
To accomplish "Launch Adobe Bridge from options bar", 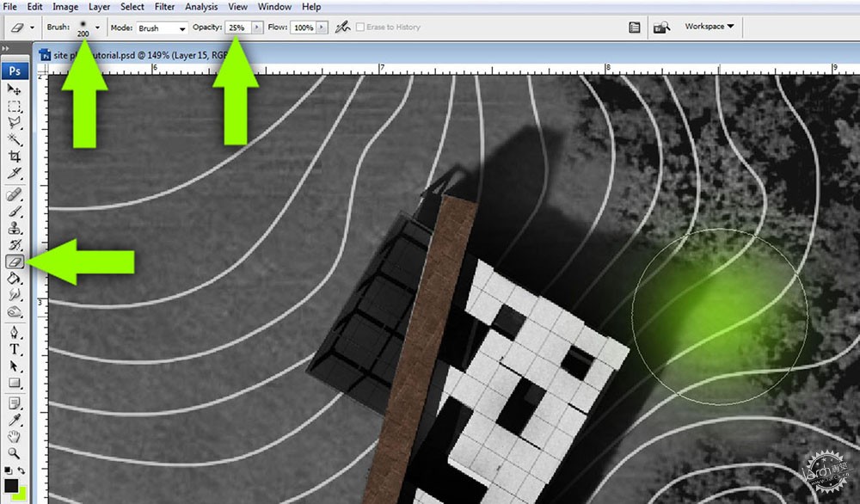I will (x=661, y=27).
